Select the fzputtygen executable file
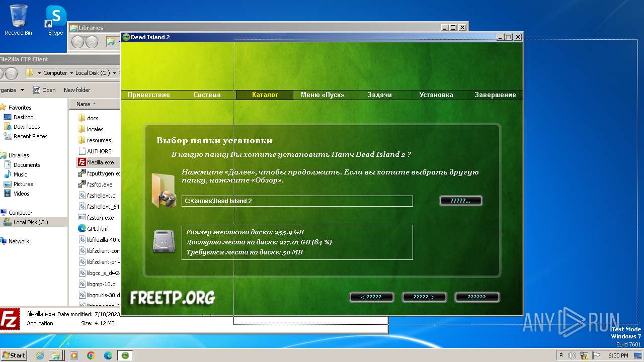The width and height of the screenshot is (644, 362). [99, 173]
